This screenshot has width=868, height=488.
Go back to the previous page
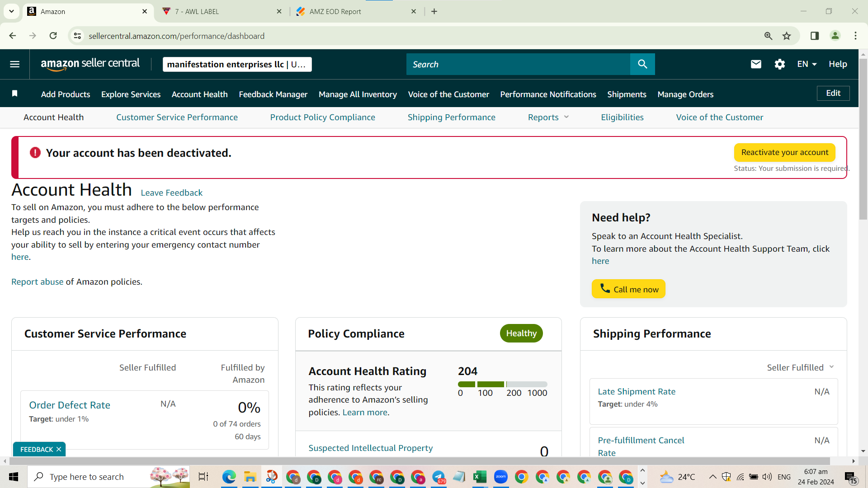[x=13, y=36]
